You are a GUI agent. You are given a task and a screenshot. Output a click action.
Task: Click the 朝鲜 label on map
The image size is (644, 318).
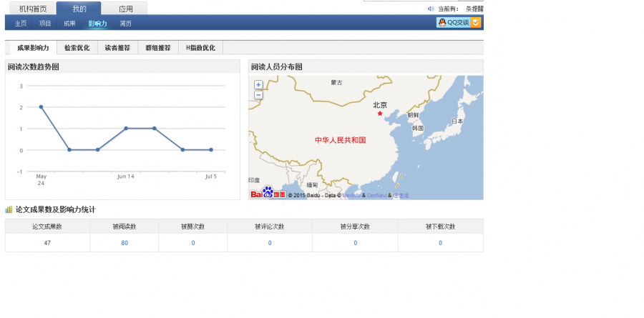[x=413, y=115]
